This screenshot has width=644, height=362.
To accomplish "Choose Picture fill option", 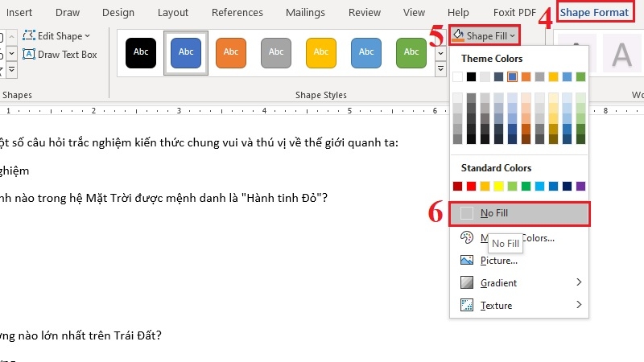I will pyautogui.click(x=519, y=260).
